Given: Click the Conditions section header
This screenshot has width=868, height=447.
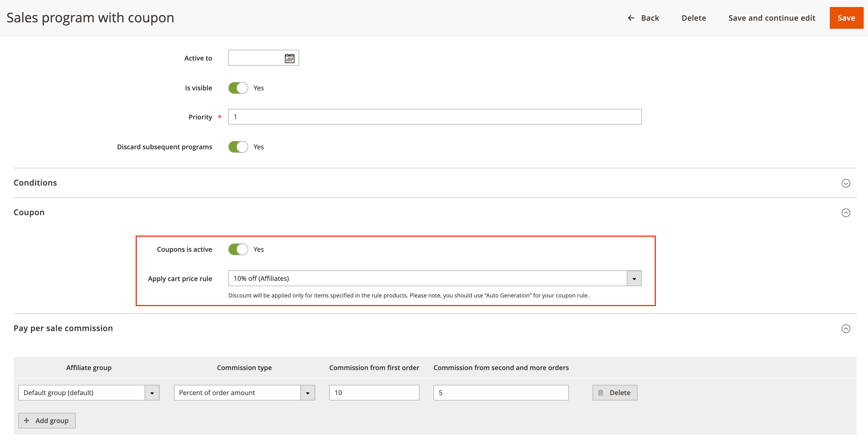Looking at the screenshot, I should coord(35,183).
